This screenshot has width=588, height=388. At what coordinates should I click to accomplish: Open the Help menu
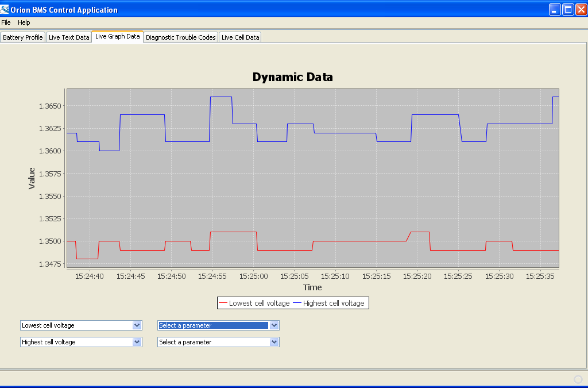(x=24, y=22)
